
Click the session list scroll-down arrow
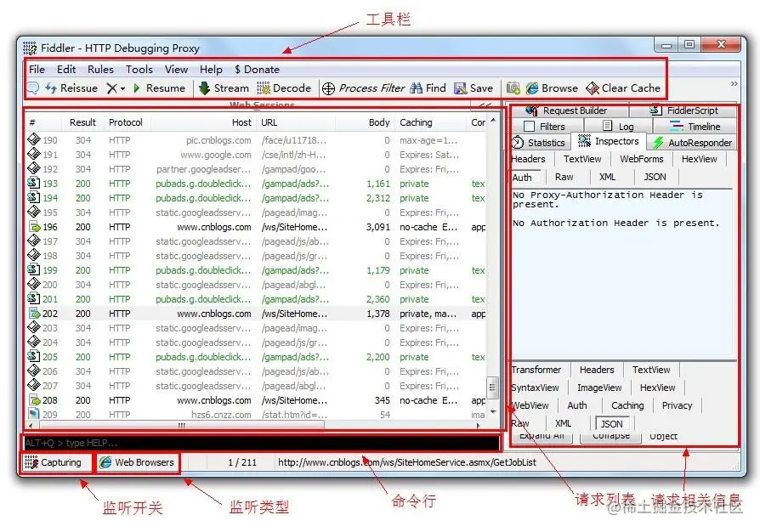coord(493,412)
